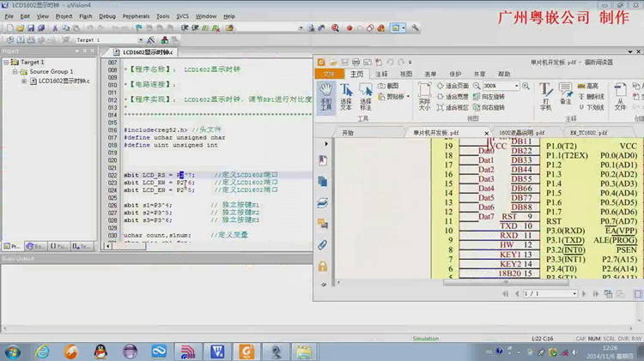
Task: Open the uVision Flash menu
Action: (85, 16)
